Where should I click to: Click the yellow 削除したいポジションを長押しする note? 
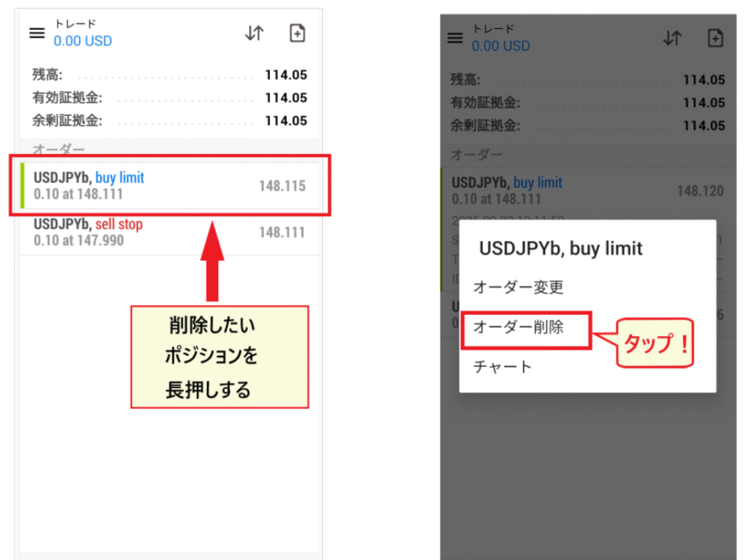tap(220, 357)
